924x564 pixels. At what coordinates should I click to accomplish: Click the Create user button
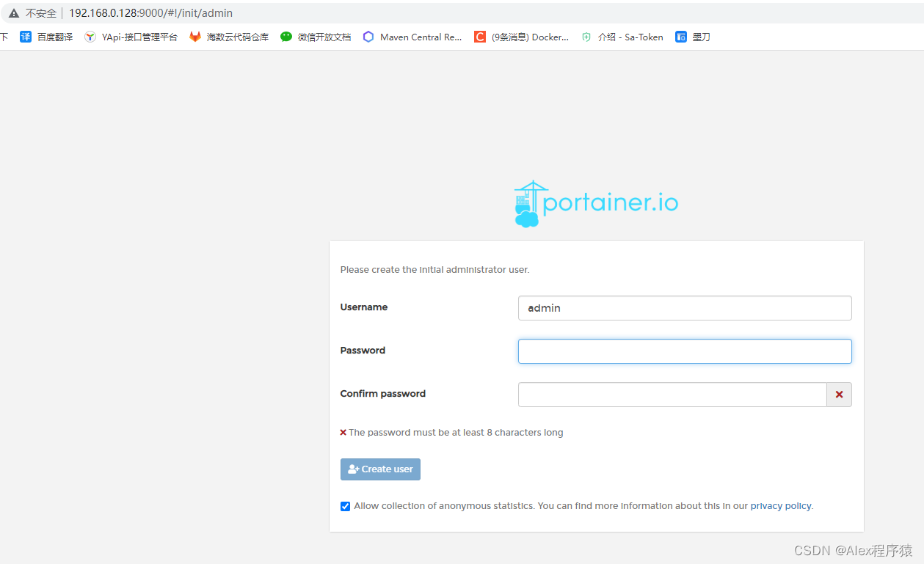pyautogui.click(x=380, y=469)
